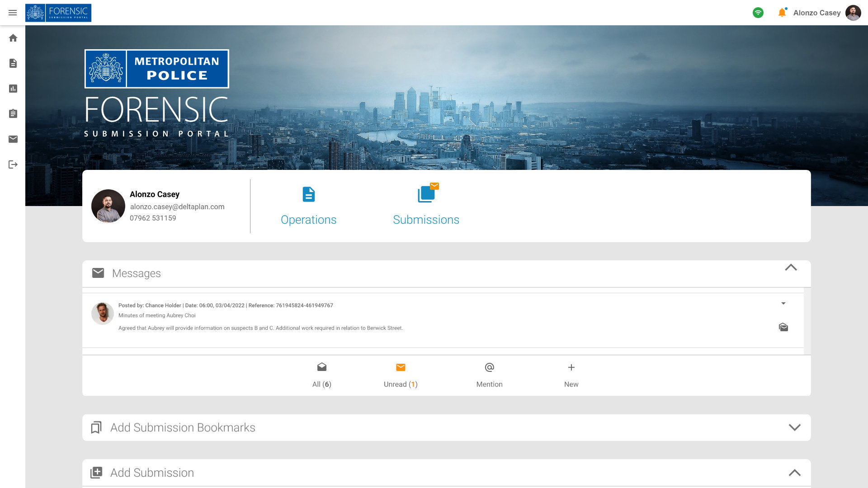Open the Home icon in the sidebar

pyautogui.click(x=13, y=38)
